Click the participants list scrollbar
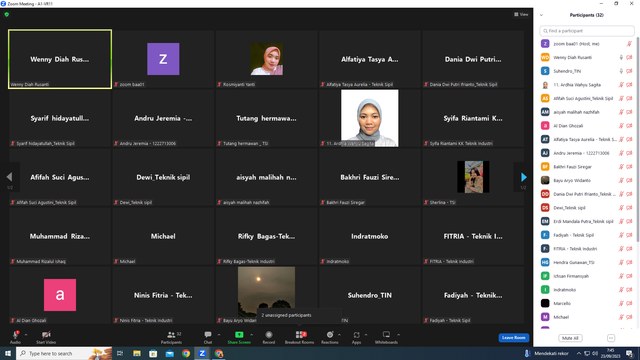 [637, 139]
